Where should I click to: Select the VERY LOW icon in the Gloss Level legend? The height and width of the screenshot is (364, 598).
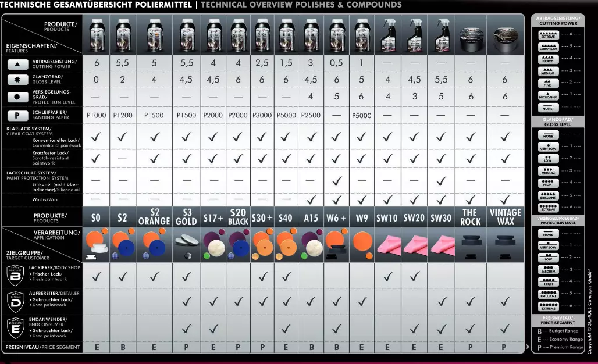pyautogui.click(x=549, y=147)
